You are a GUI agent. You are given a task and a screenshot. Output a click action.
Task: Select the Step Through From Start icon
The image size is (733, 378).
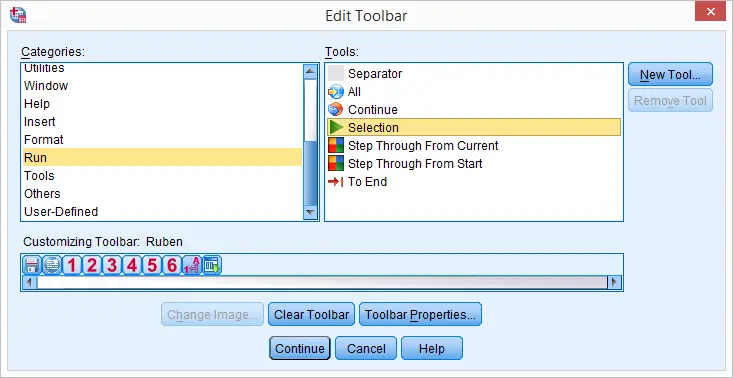[x=336, y=164]
